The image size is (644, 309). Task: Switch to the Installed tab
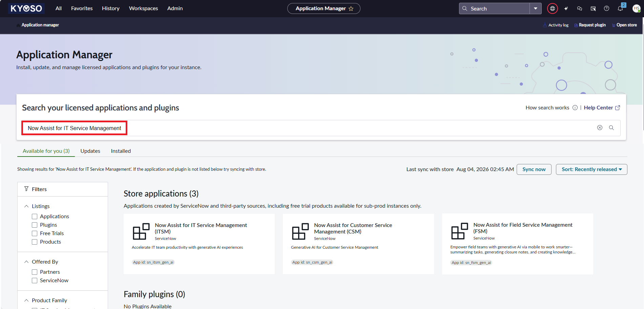tap(121, 151)
